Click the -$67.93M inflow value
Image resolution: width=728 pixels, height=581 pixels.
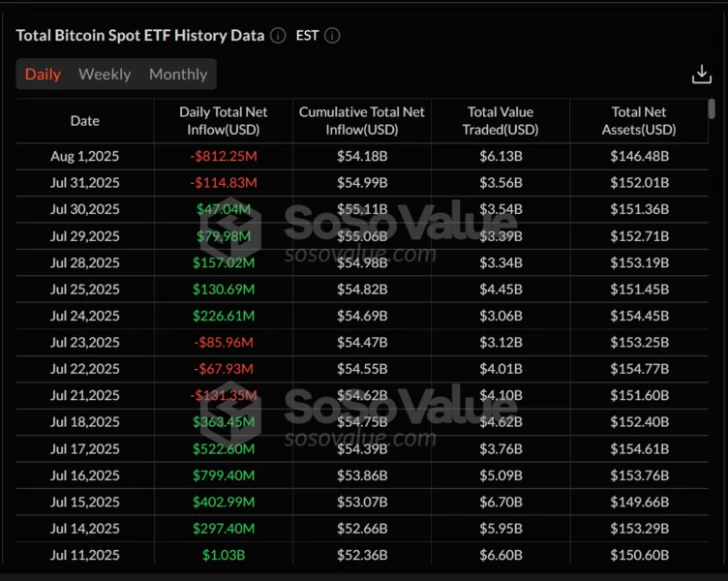pyautogui.click(x=224, y=368)
